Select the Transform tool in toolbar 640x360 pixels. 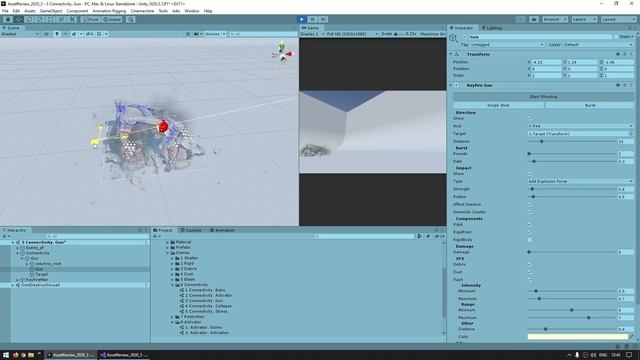(61, 19)
